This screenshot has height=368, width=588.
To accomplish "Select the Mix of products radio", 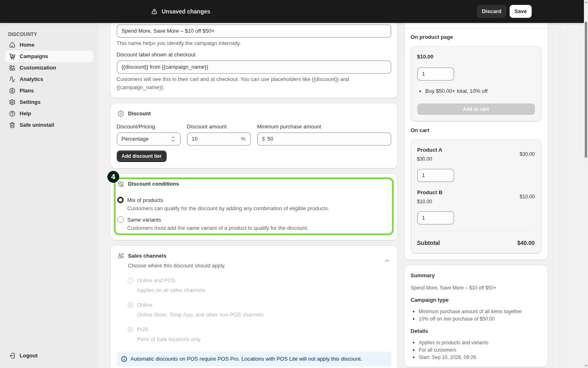I will point(120,200).
